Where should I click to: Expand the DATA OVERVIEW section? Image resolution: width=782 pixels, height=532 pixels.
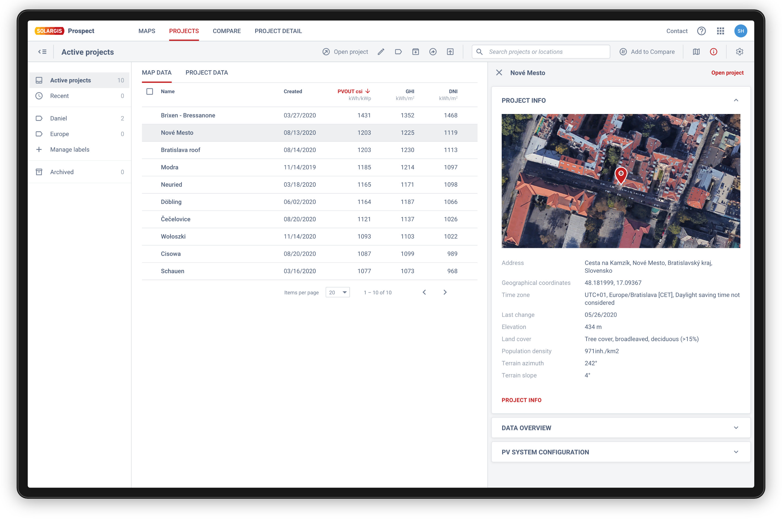click(x=621, y=428)
